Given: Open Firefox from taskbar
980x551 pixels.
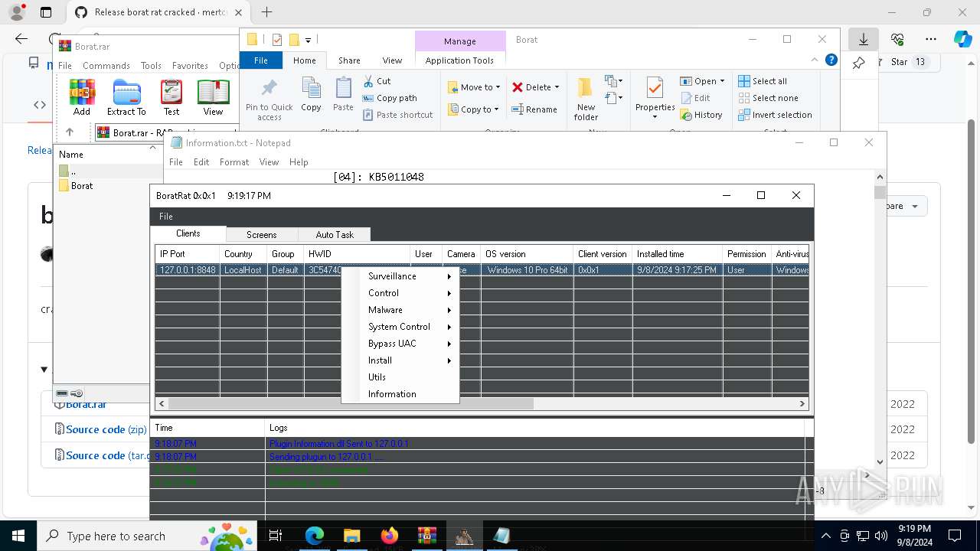Looking at the screenshot, I should [390, 536].
